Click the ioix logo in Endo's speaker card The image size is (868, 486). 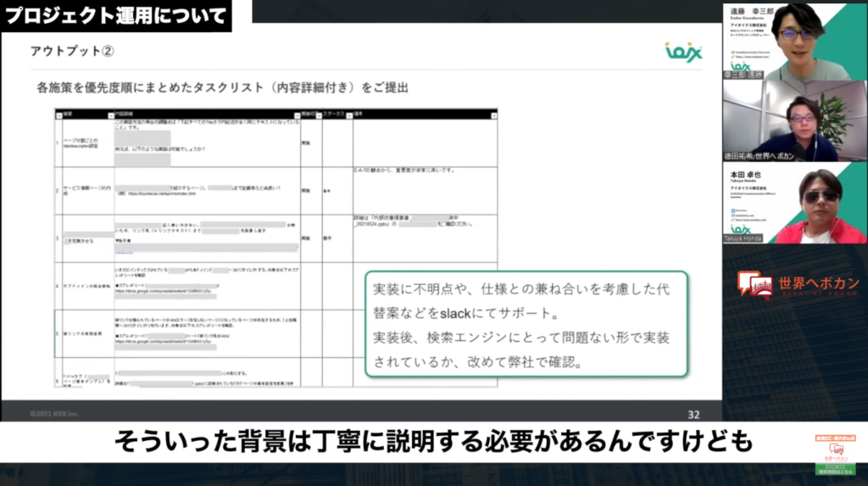[739, 66]
